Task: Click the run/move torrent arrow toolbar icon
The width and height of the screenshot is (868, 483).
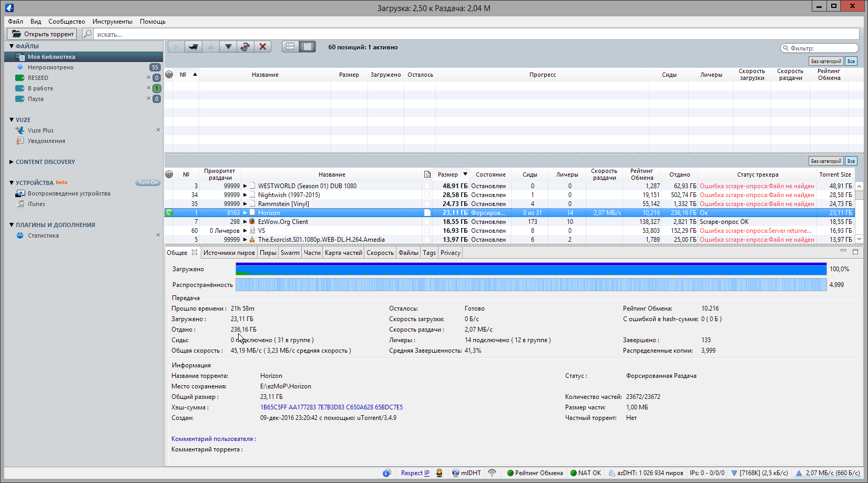Action: coord(193,47)
